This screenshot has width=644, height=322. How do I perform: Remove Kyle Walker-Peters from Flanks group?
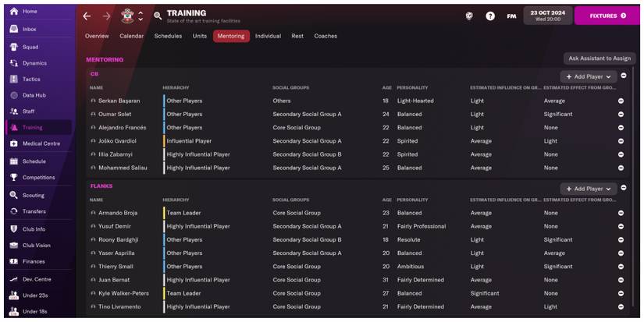click(621, 293)
